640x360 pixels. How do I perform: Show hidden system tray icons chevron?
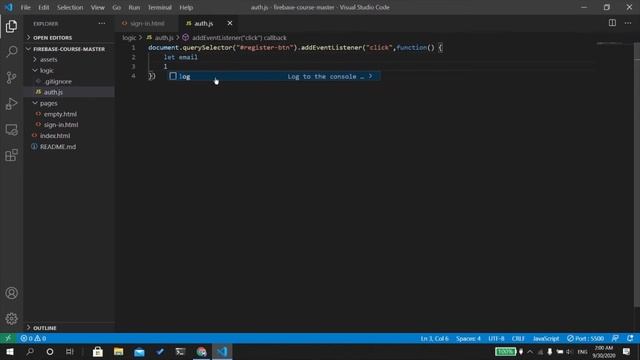(530, 352)
